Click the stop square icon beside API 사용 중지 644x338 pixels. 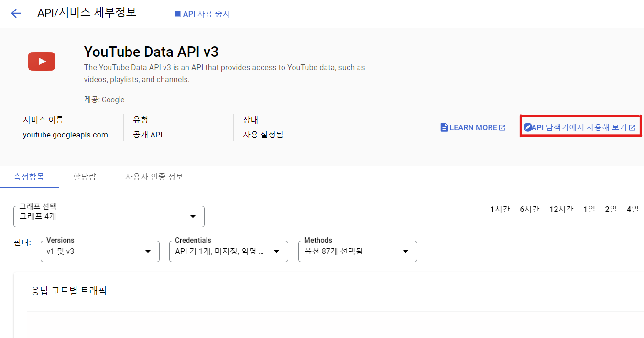click(x=177, y=14)
